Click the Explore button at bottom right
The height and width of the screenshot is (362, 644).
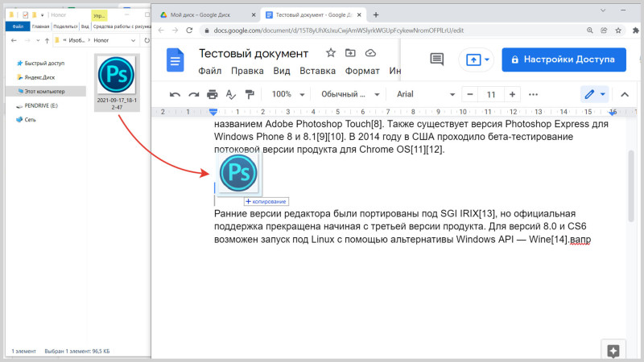point(613,351)
